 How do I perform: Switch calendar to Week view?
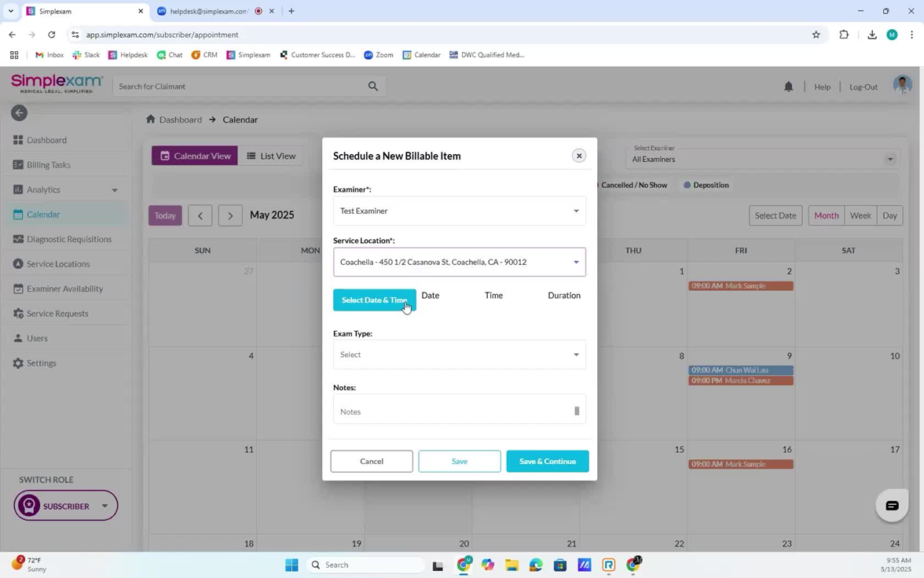point(860,215)
